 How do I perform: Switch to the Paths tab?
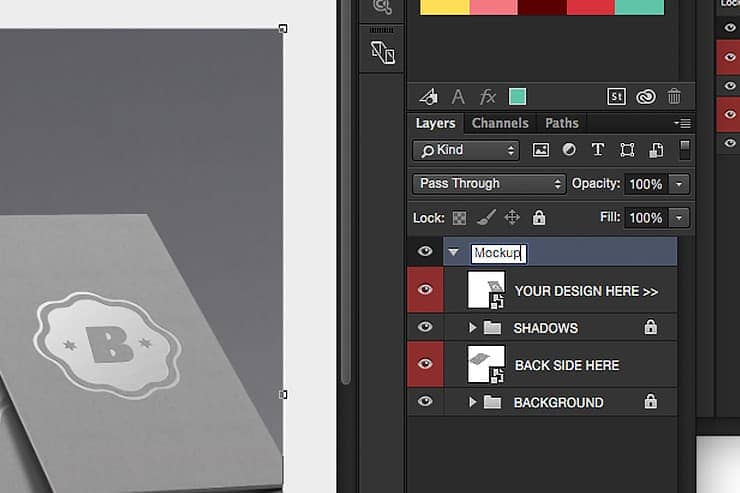562,124
